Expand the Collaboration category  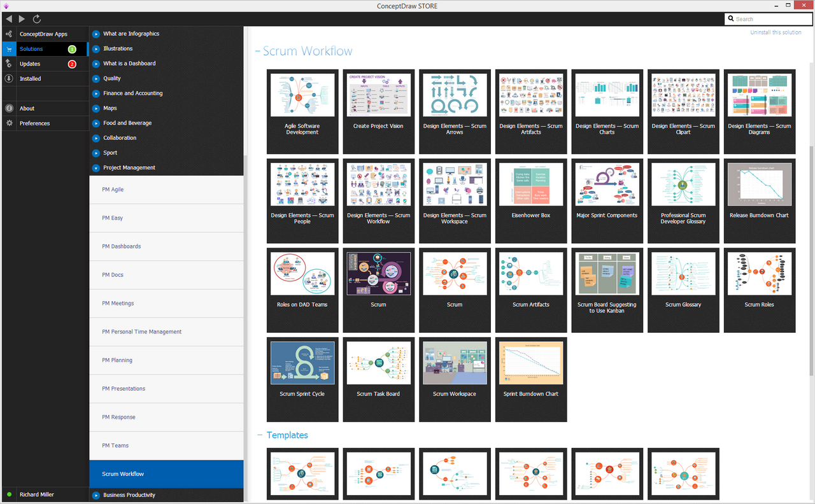[96, 138]
